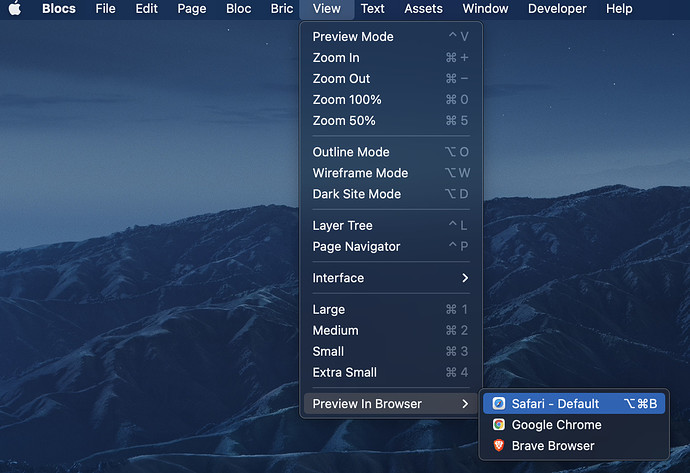This screenshot has height=473, width=690.
Task: Click the Brave Browser icon
Action: tap(499, 446)
